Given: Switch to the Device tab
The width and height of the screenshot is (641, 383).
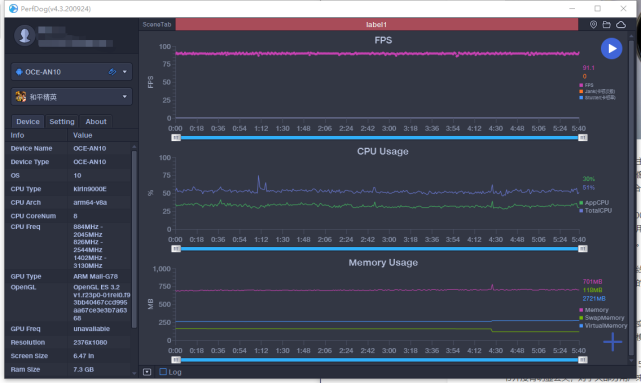Looking at the screenshot, I should pos(28,121).
